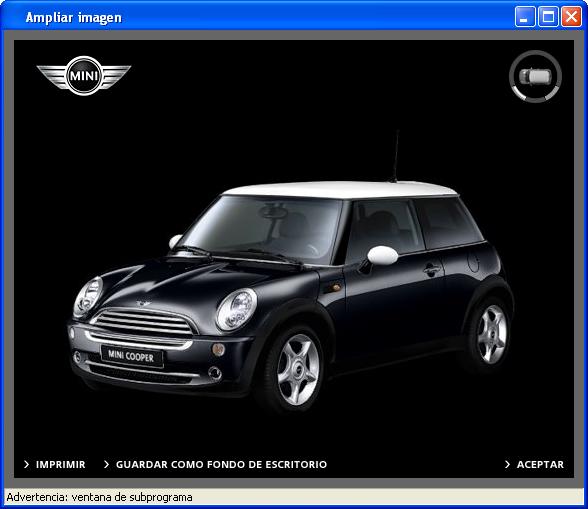Click the MINI COOPER license plate
This screenshot has height=509, width=588.
(132, 356)
